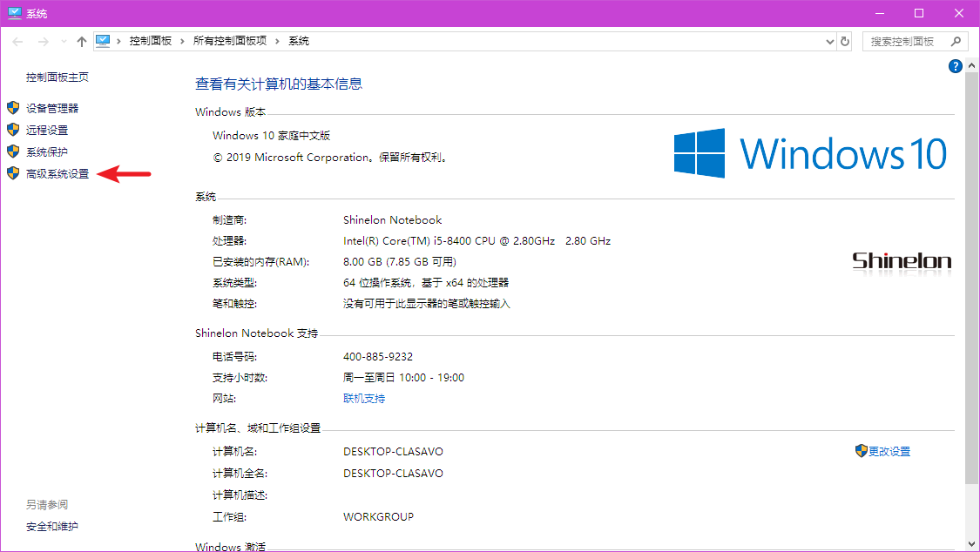Click shield icon beside 设备管理器

pyautogui.click(x=13, y=107)
